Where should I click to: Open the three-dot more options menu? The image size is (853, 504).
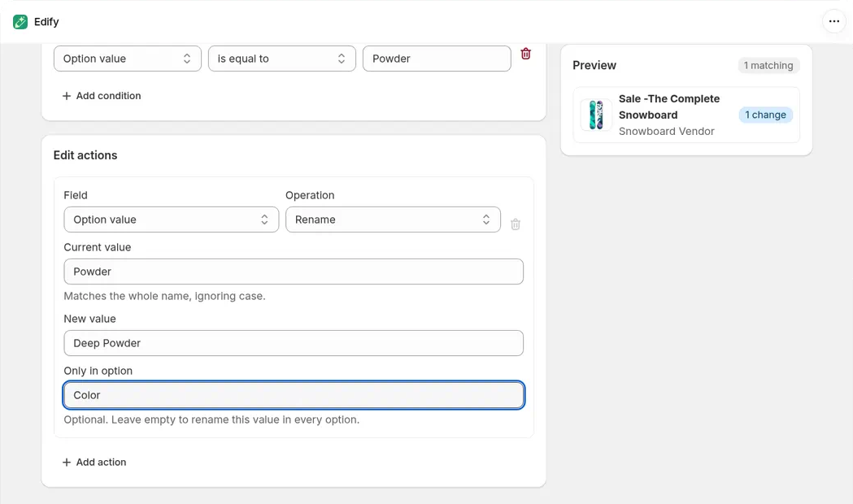(834, 21)
